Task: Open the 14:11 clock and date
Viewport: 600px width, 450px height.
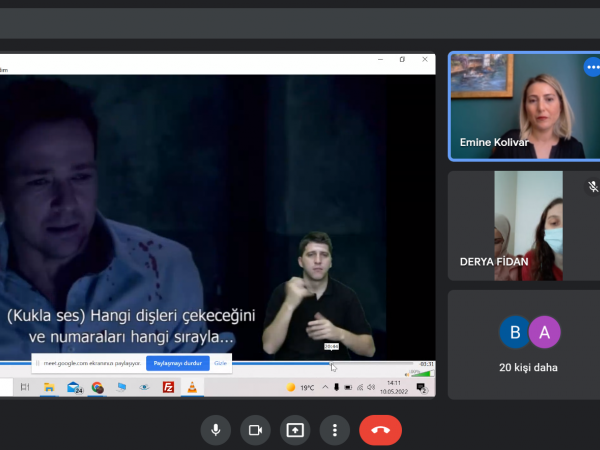Action: click(x=394, y=387)
